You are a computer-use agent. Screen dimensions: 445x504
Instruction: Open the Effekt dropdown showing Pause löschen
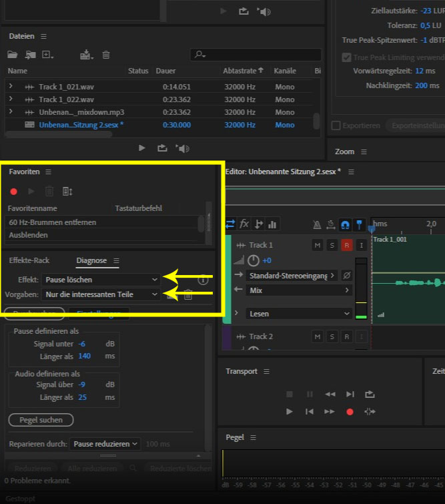(101, 279)
